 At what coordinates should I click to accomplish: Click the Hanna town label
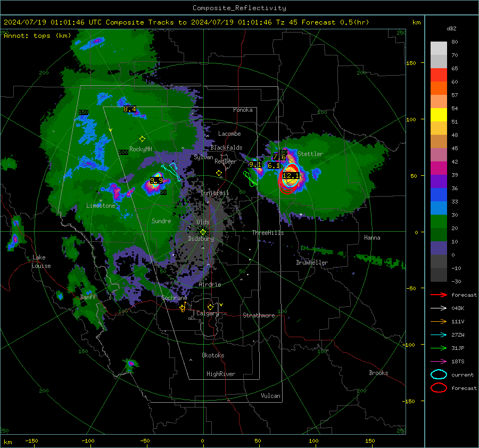tap(372, 238)
